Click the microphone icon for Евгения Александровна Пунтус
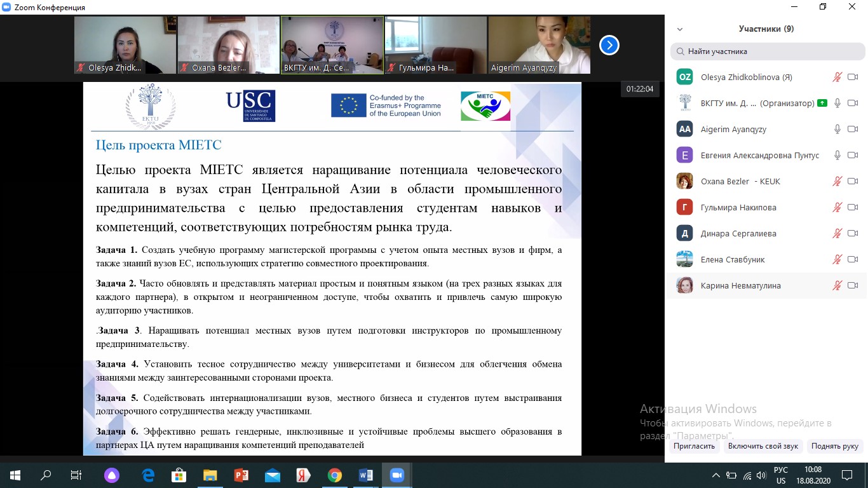 [837, 155]
